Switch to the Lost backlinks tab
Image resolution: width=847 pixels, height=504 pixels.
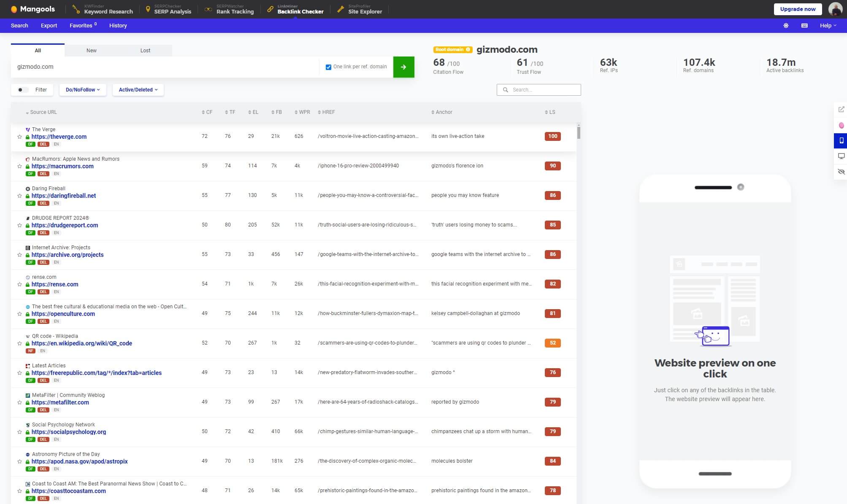click(145, 51)
